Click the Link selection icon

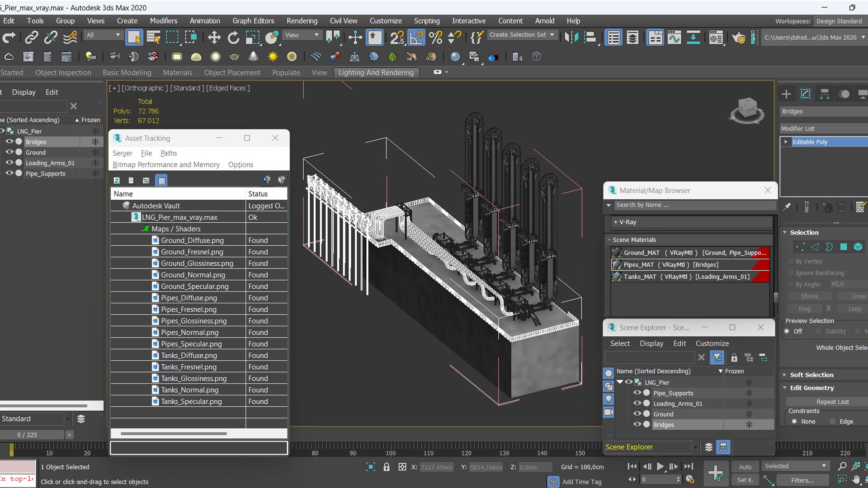coord(31,38)
